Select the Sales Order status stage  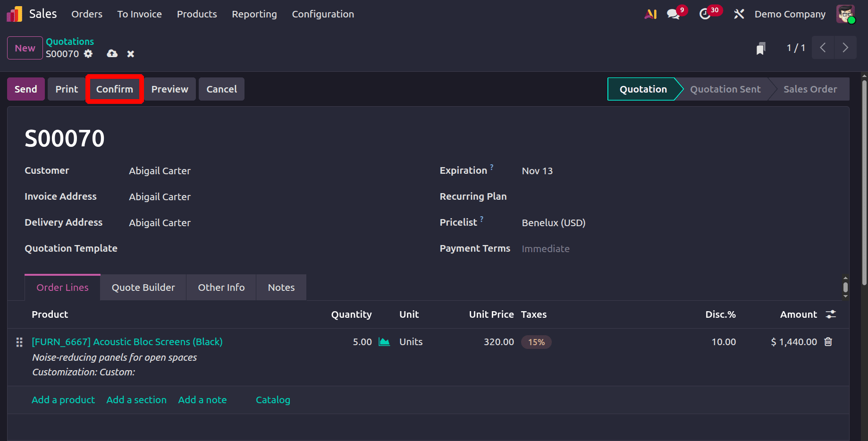coord(810,89)
